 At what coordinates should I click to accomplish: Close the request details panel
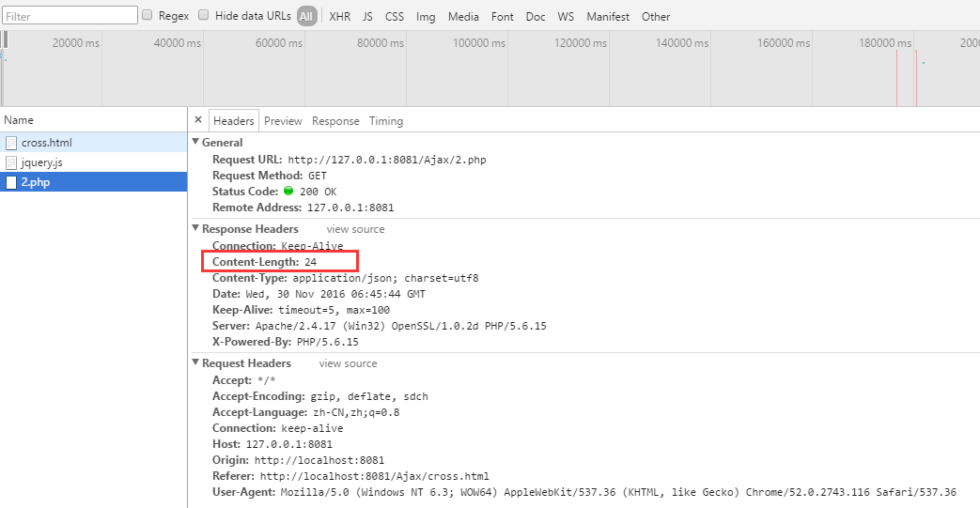coord(198,120)
